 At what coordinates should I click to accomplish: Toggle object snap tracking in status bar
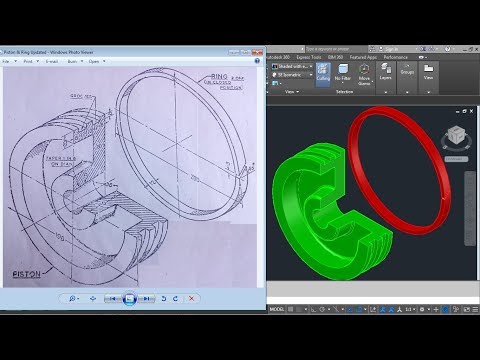tap(350, 309)
